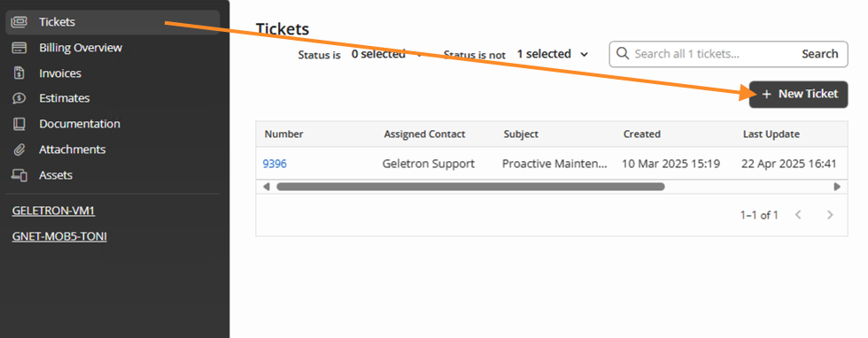Open the 'Status is' 0 selected dropdown

pyautogui.click(x=387, y=54)
